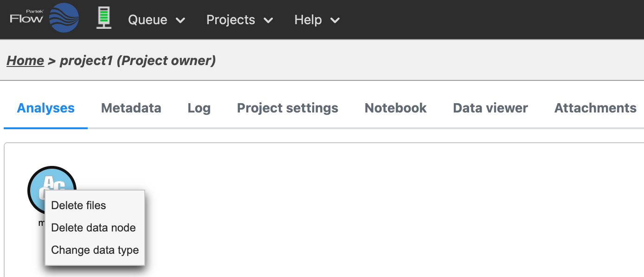The image size is (644, 277).
Task: Select the Analyses tab
Action: click(45, 108)
